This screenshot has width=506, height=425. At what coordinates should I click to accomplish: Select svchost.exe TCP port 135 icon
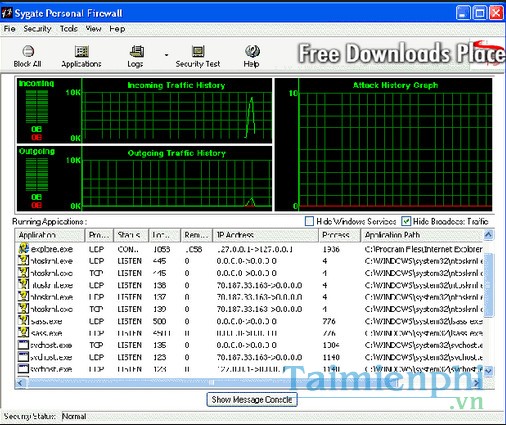[x=23, y=345]
